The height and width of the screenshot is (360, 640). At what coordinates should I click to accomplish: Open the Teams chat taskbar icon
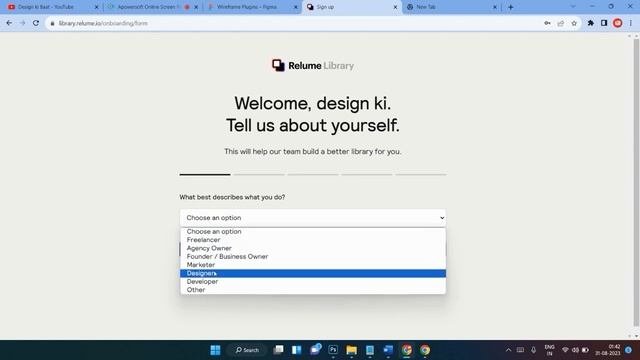315,350
